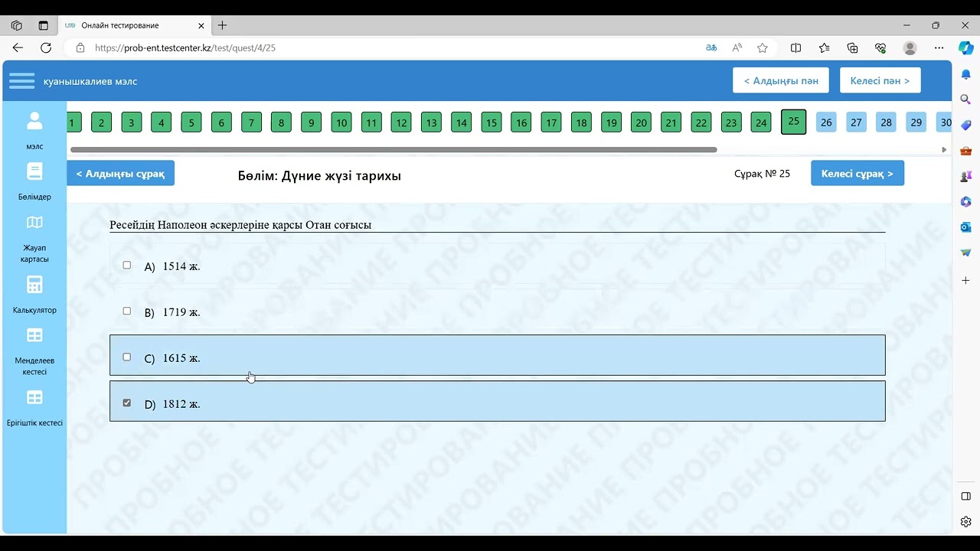Open the split screen icon
Screen dimensions: 980x551
[795, 47]
